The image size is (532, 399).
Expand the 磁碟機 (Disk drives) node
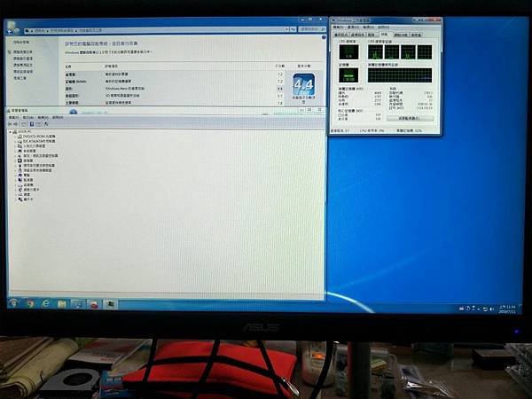15,185
